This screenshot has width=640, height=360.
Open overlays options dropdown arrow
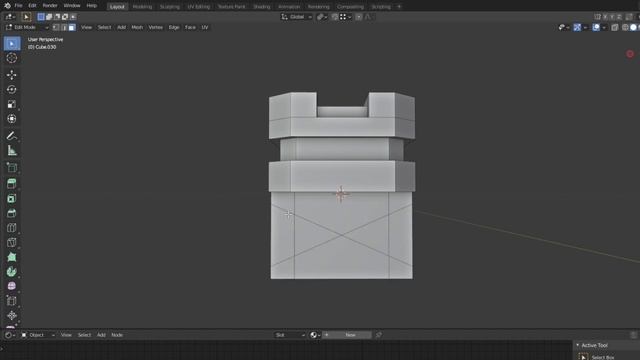click(604, 27)
